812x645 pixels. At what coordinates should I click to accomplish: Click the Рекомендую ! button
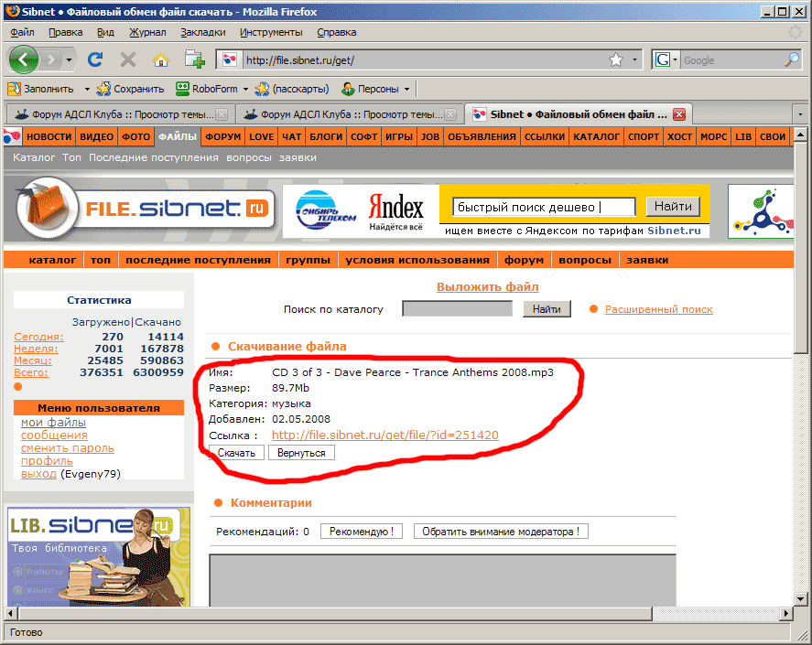click(x=362, y=532)
